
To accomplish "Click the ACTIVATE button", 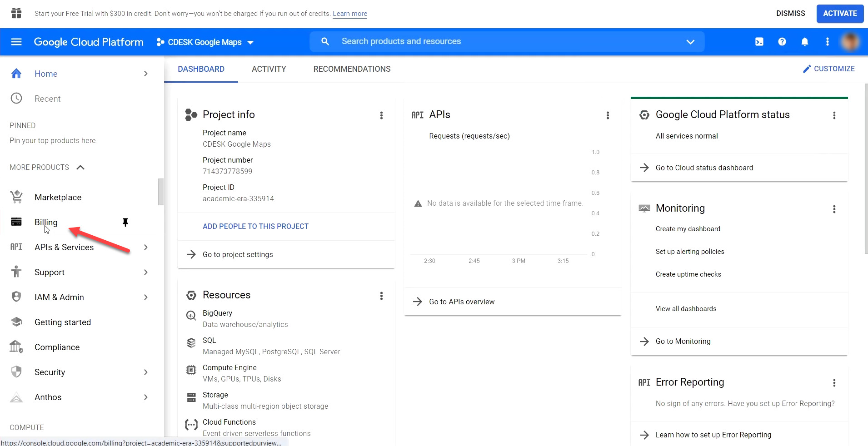I will point(840,14).
